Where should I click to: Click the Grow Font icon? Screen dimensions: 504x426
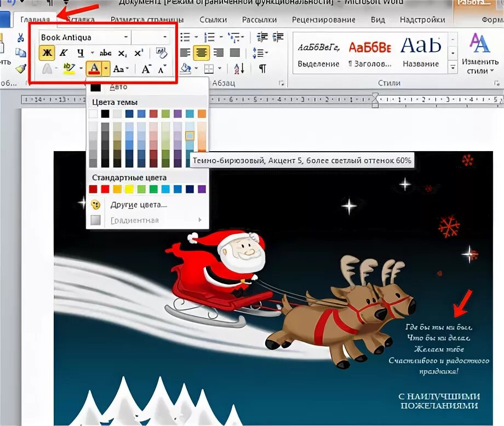[x=146, y=69]
